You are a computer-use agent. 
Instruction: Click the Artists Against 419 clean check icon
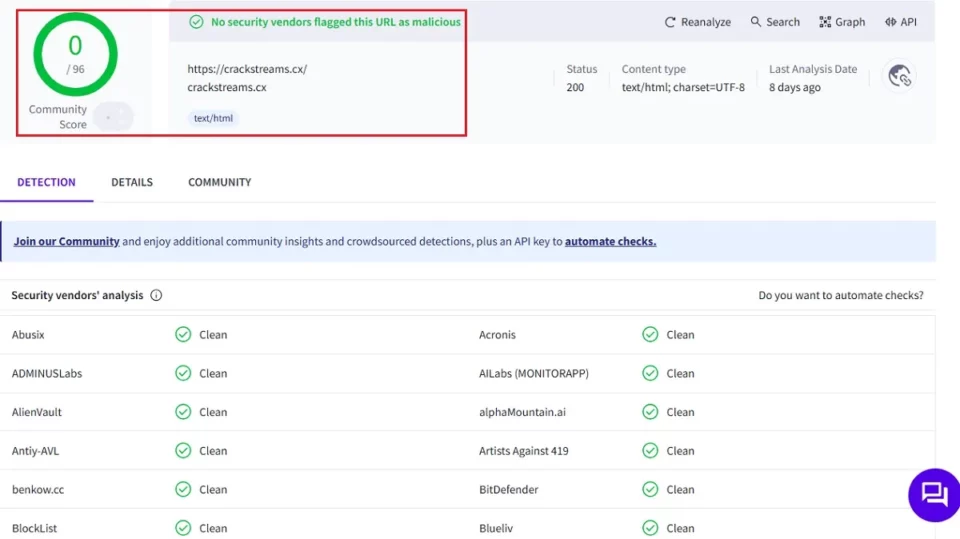(650, 451)
